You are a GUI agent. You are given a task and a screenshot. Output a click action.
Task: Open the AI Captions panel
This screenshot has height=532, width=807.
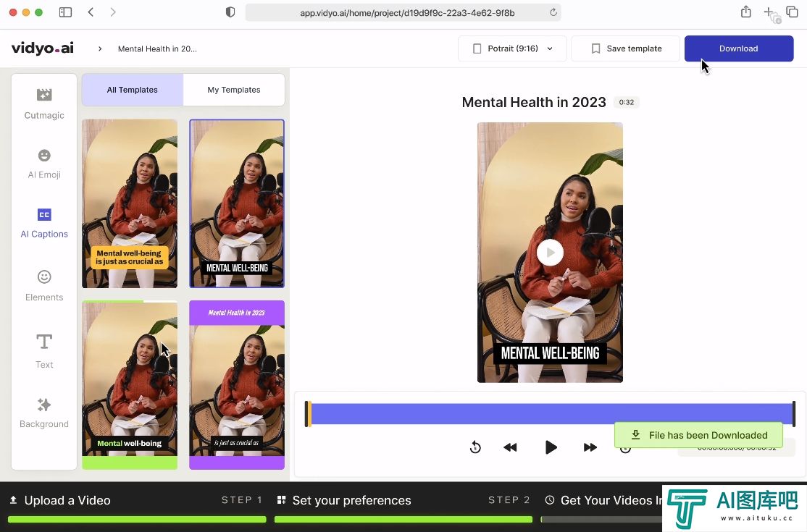(44, 222)
